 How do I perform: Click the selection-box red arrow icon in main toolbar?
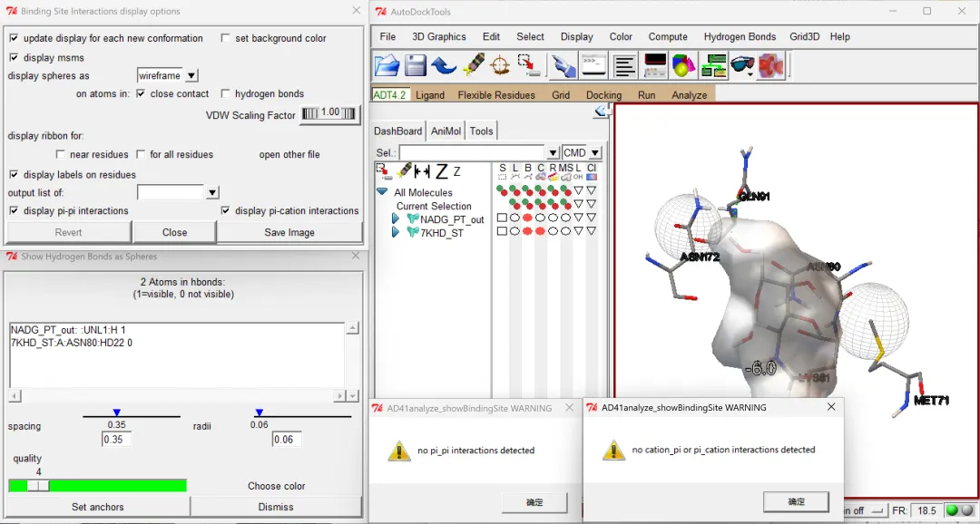(x=529, y=65)
